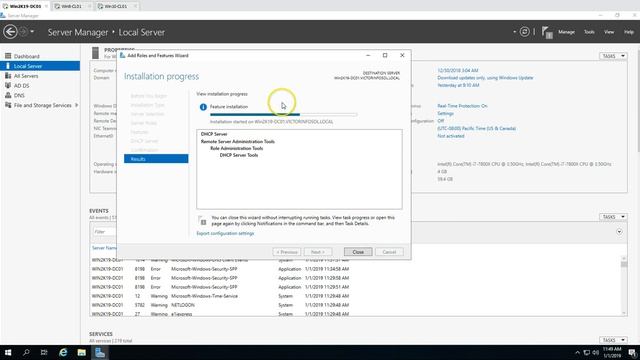Screen dimensions: 640x360
Task: Click Remote Server Administration Tools entry
Action: point(238,141)
